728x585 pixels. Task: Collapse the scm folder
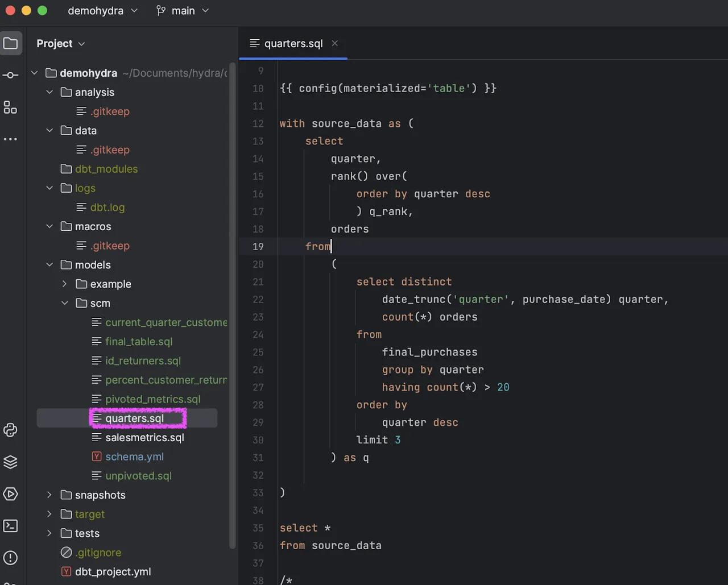(65, 303)
